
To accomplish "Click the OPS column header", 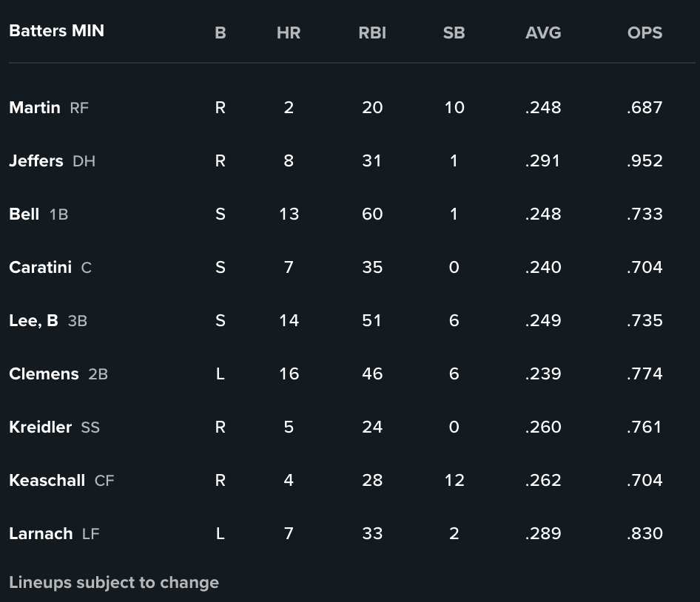I will pyautogui.click(x=645, y=33).
